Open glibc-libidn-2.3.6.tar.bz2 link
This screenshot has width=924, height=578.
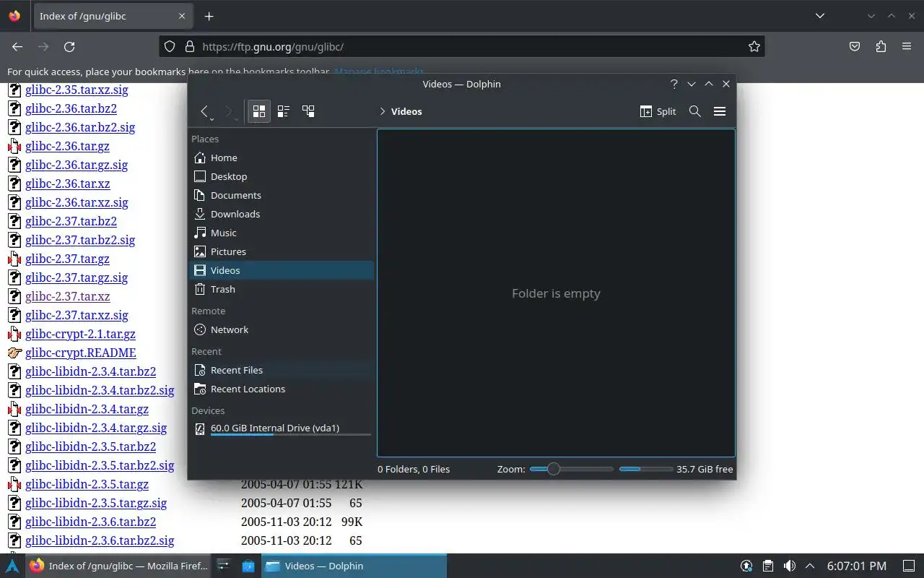90,522
